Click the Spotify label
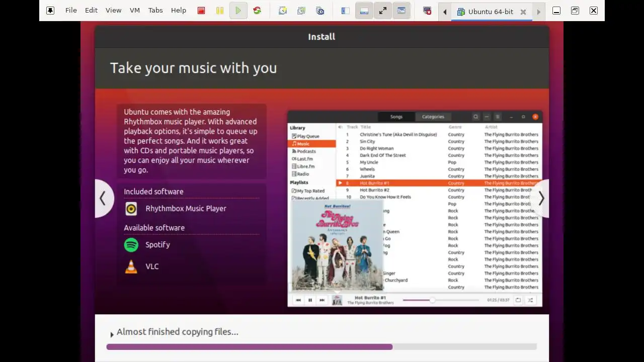The width and height of the screenshot is (644, 362). [157, 245]
